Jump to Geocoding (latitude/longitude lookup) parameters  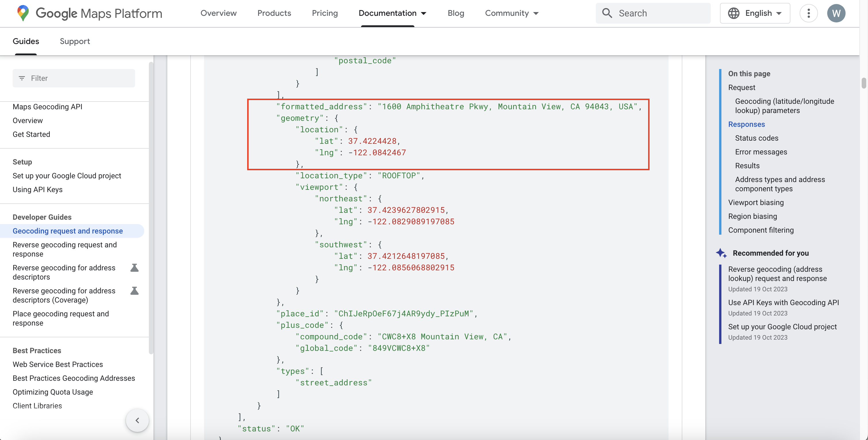click(784, 106)
